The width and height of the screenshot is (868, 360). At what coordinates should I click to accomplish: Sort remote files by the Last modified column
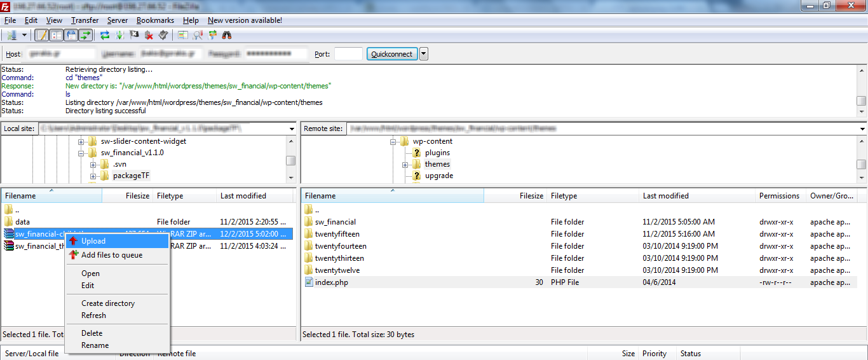(x=697, y=196)
